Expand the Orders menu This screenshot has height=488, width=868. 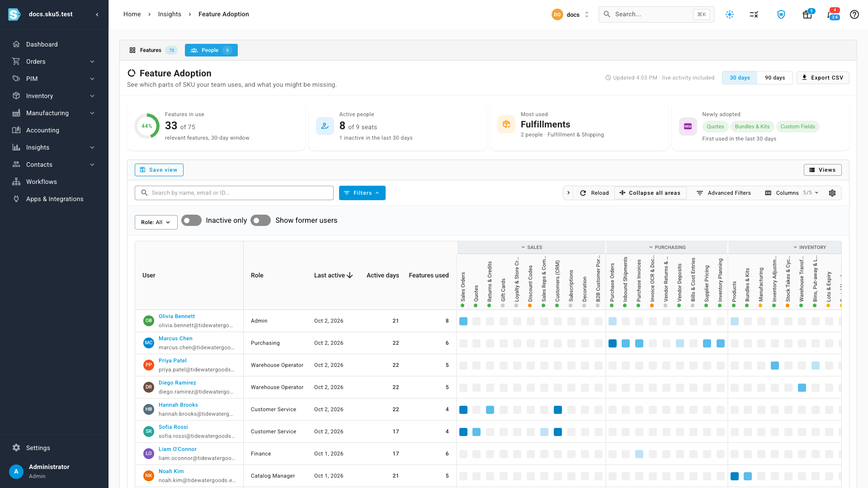[x=54, y=61]
